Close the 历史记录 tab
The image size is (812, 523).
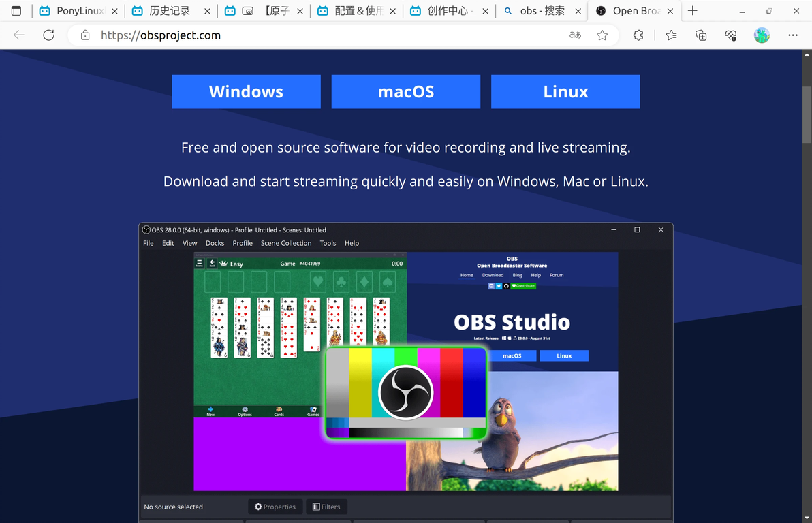(x=207, y=11)
